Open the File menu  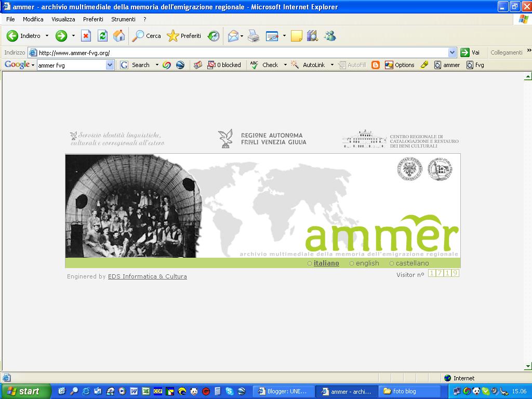coord(10,19)
